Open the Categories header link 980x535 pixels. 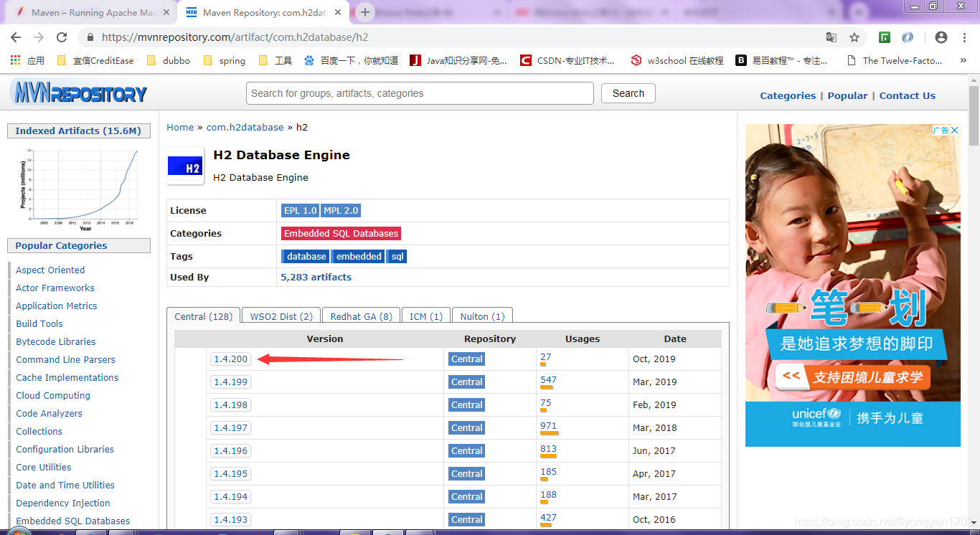pyautogui.click(x=788, y=95)
